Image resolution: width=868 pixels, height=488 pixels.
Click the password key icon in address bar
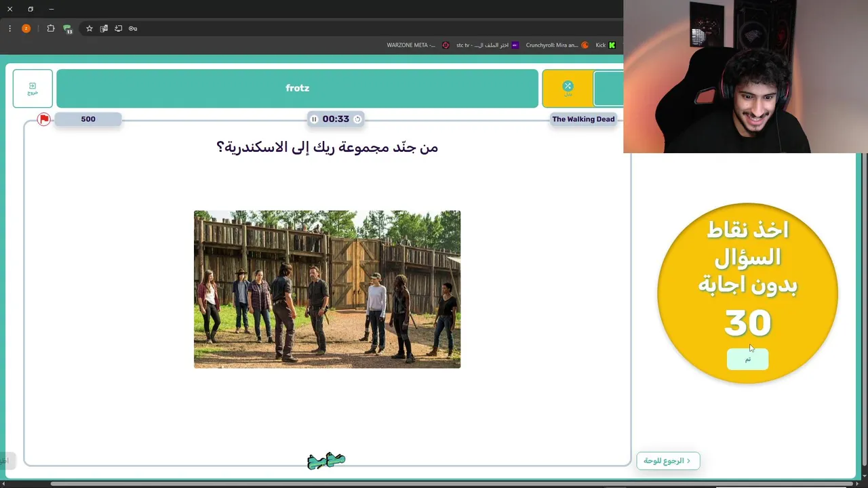coord(133,28)
